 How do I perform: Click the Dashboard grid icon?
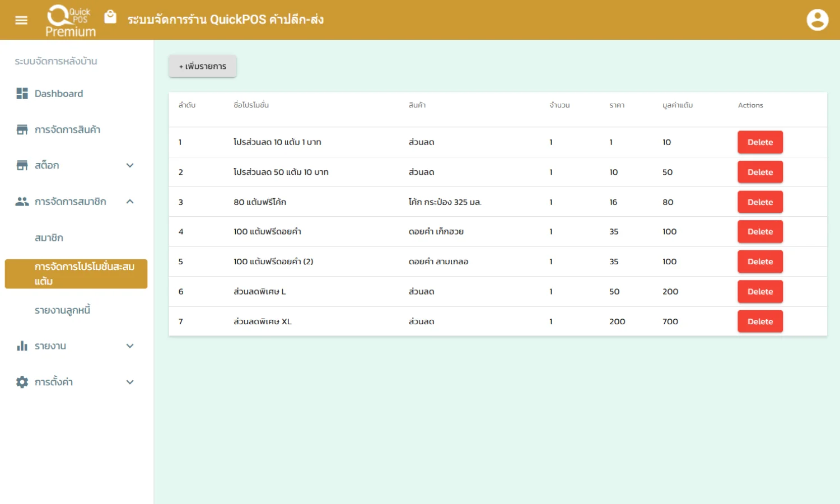pos(22,94)
